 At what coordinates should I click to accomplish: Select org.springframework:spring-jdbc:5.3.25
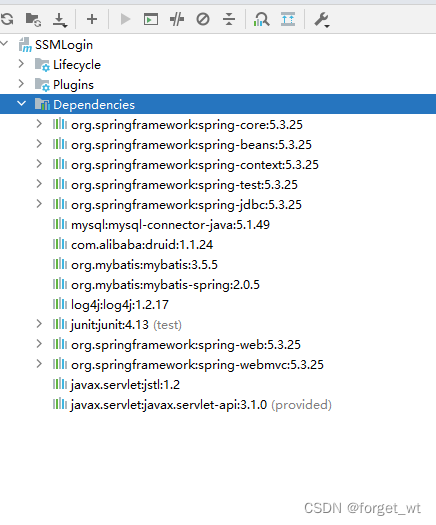click(186, 205)
